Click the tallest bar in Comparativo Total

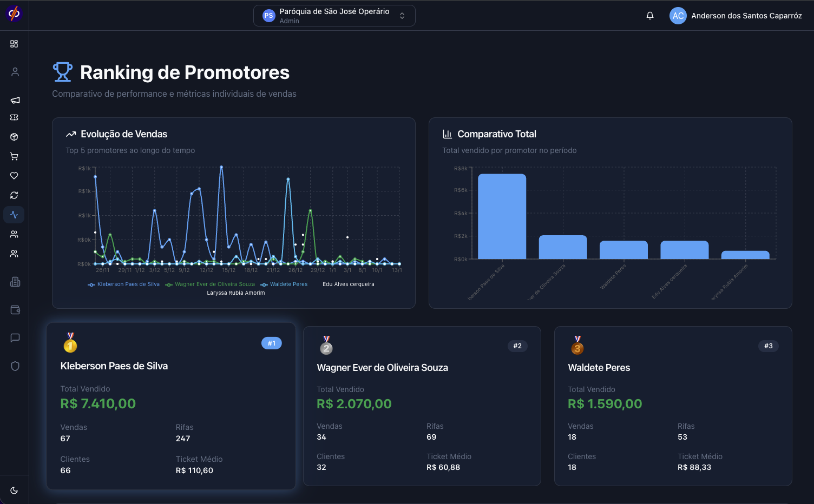tap(502, 216)
